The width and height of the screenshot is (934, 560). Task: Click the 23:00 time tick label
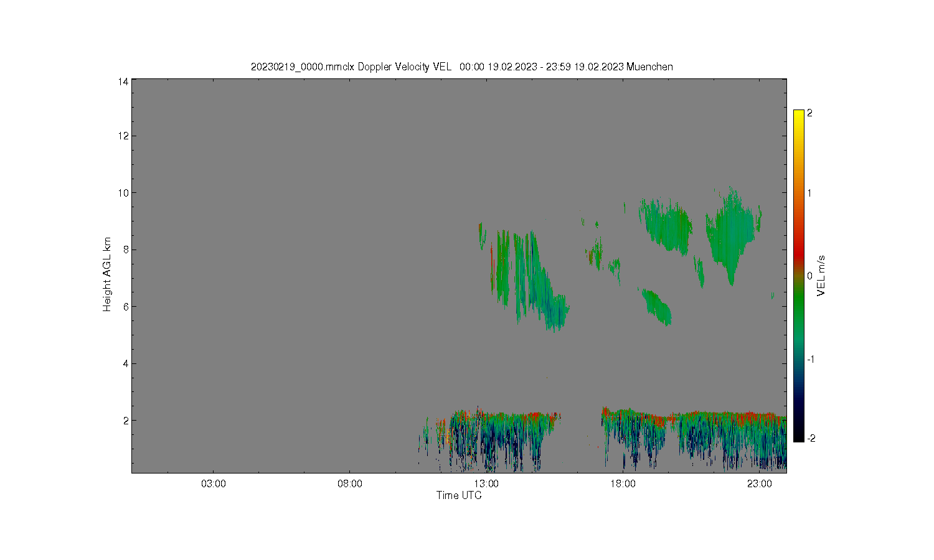759,483
